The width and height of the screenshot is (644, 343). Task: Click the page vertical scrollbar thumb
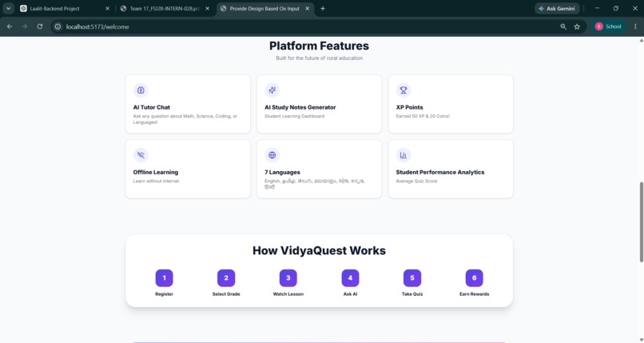click(x=641, y=221)
